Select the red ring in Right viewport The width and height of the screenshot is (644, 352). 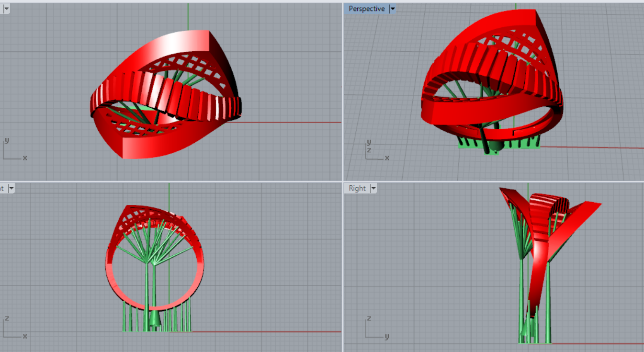(539, 268)
